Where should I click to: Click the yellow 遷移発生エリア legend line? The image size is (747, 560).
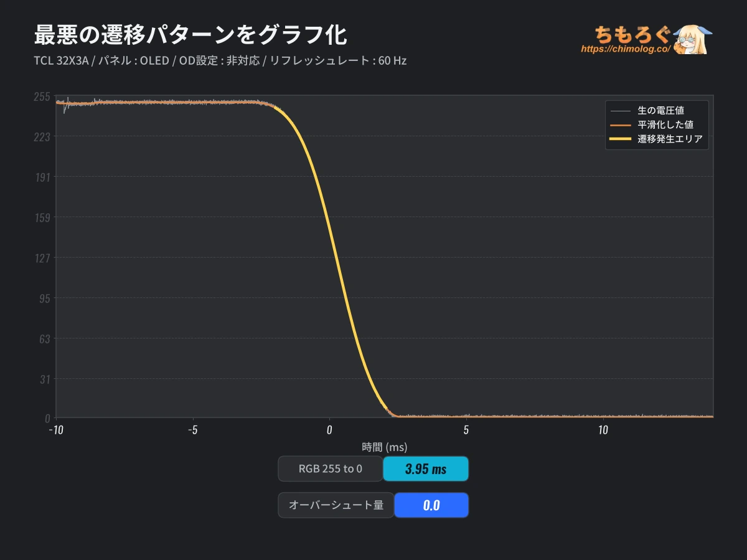pyautogui.click(x=621, y=139)
